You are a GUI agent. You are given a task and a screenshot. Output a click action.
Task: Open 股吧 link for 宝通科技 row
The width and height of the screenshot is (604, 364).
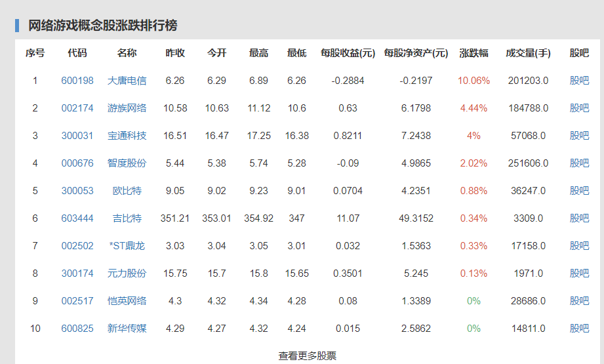(x=579, y=136)
